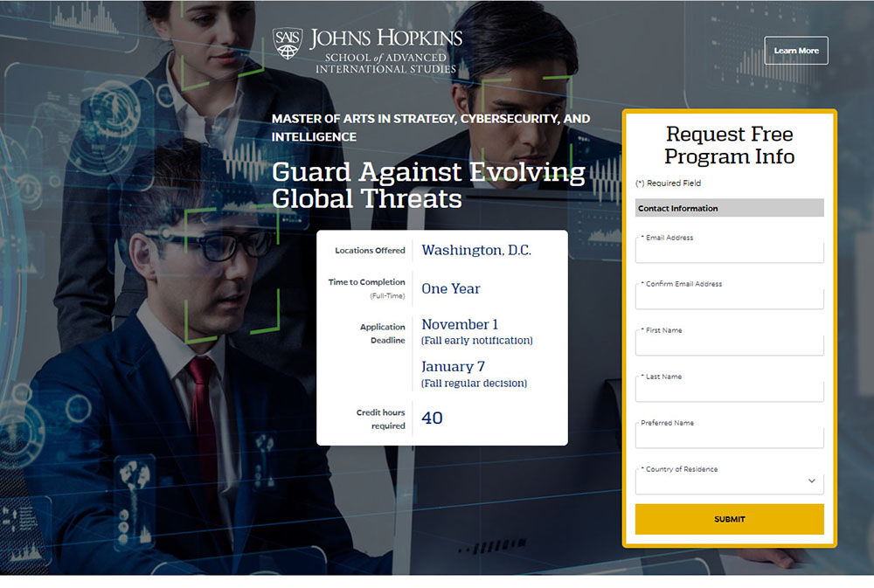Click the 'One Year' completion time
Image resolution: width=874 pixels, height=588 pixels.
click(x=450, y=288)
